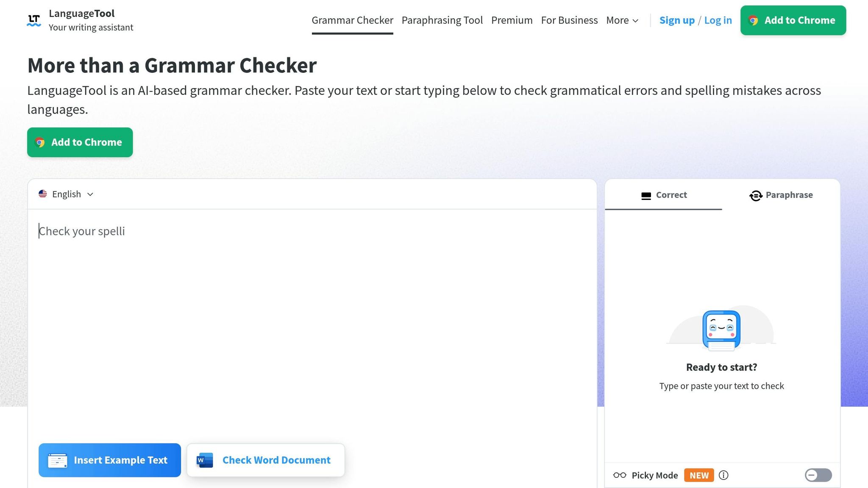Expand the More navigation menu
The height and width of the screenshot is (488, 868).
[622, 20]
